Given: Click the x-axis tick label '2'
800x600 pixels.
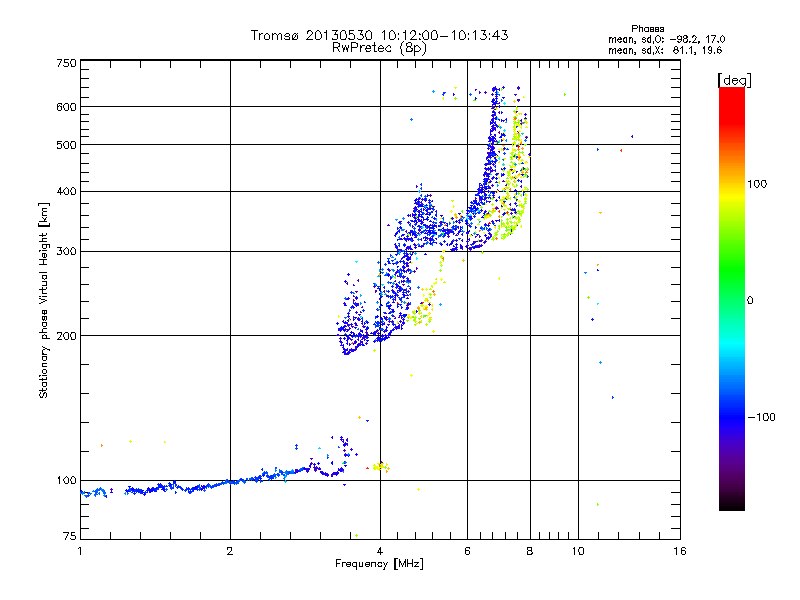Looking at the screenshot, I should 230,551.
